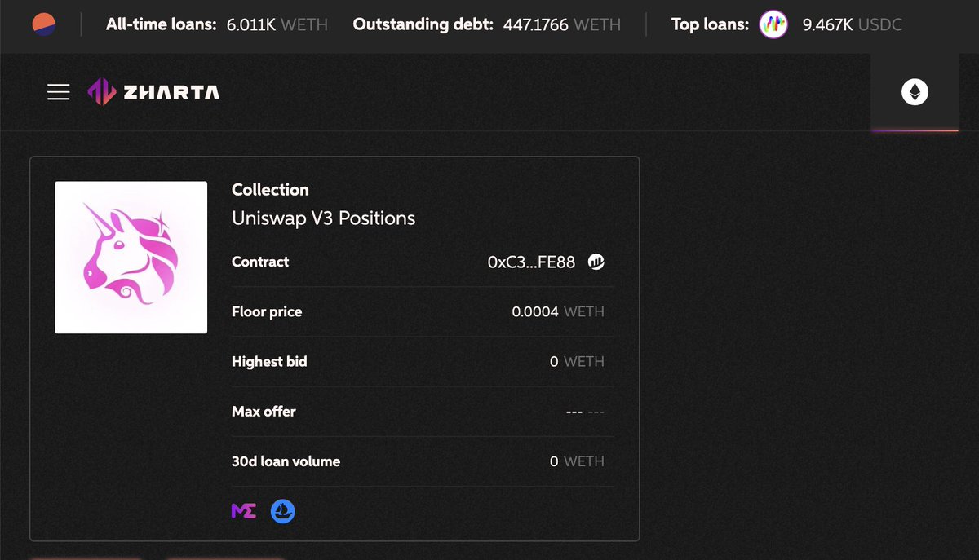Click the Top loans 9.467K USDC value
This screenshot has height=560, width=979.
[853, 24]
